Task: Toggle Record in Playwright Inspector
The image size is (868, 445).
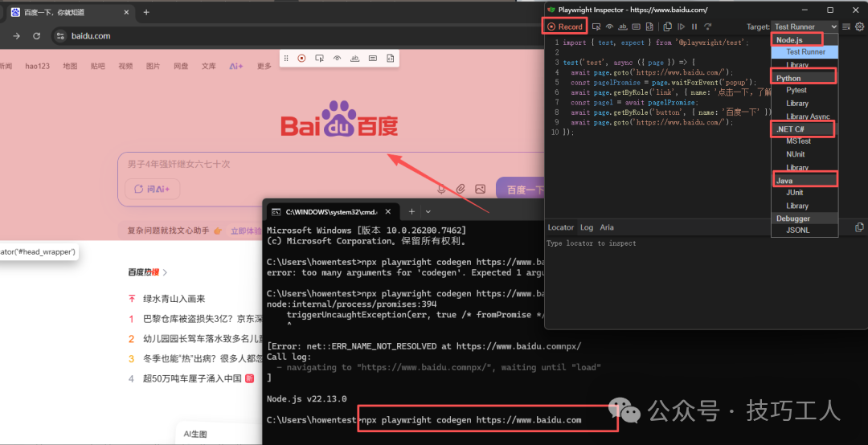Action: (565, 27)
